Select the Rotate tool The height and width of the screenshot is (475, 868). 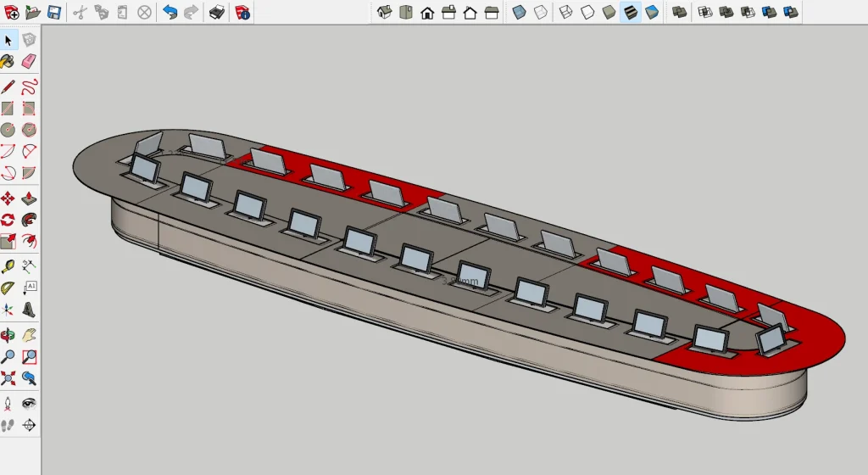coord(8,220)
